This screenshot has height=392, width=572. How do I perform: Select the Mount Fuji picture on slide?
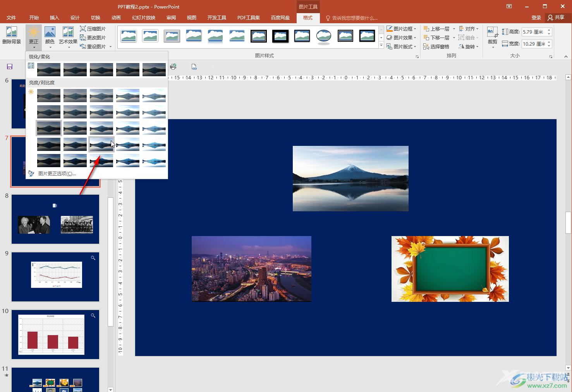pos(350,178)
